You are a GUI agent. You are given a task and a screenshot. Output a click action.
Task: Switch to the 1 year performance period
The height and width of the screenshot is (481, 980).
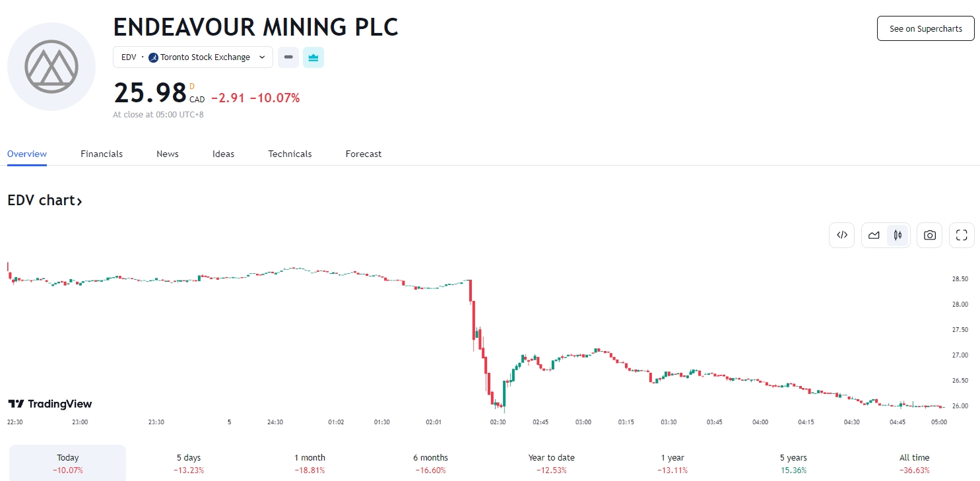tap(672, 463)
